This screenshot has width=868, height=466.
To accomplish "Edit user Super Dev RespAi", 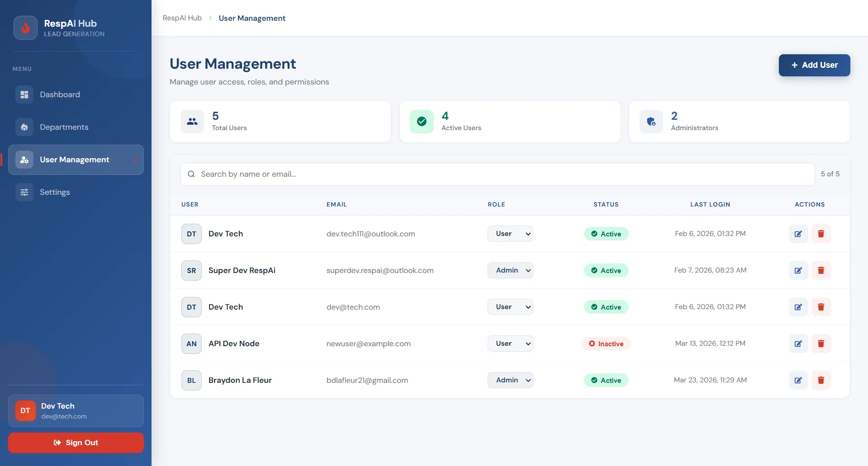I will click(x=798, y=270).
